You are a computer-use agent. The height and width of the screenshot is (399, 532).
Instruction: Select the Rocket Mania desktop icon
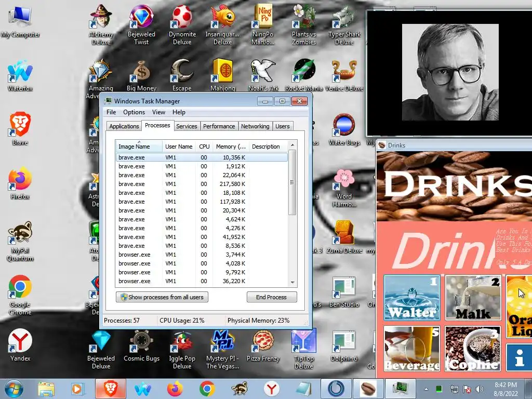[x=303, y=75]
